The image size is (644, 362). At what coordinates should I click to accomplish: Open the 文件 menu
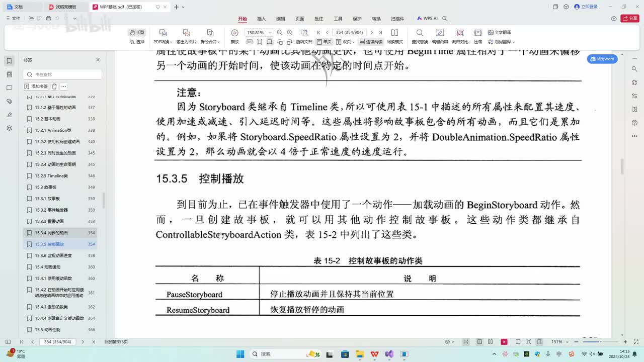(14, 19)
